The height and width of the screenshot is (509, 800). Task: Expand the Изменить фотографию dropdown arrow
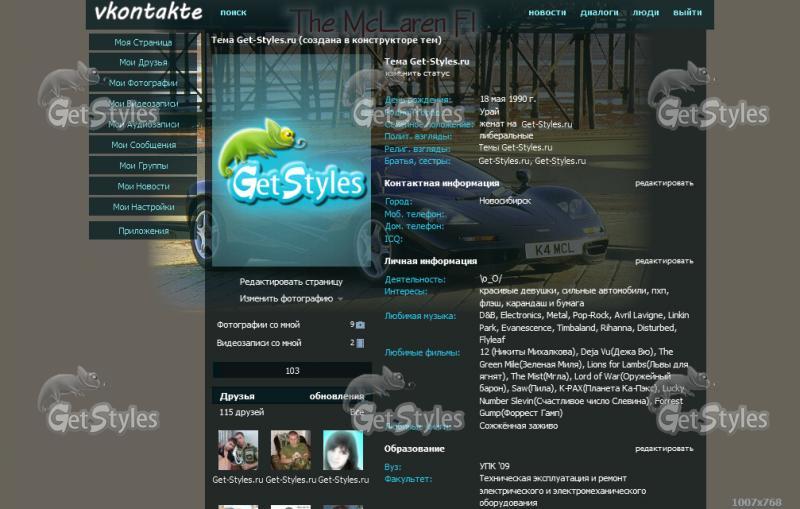coord(340,299)
